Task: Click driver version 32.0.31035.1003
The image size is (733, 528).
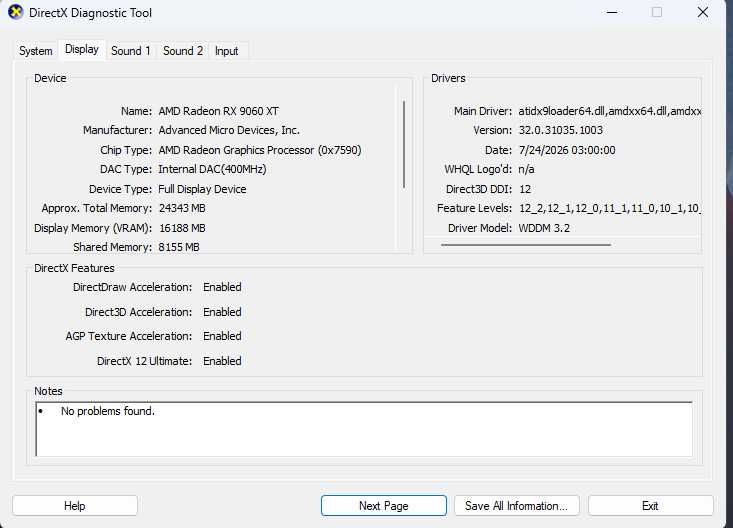Action: coord(561,130)
